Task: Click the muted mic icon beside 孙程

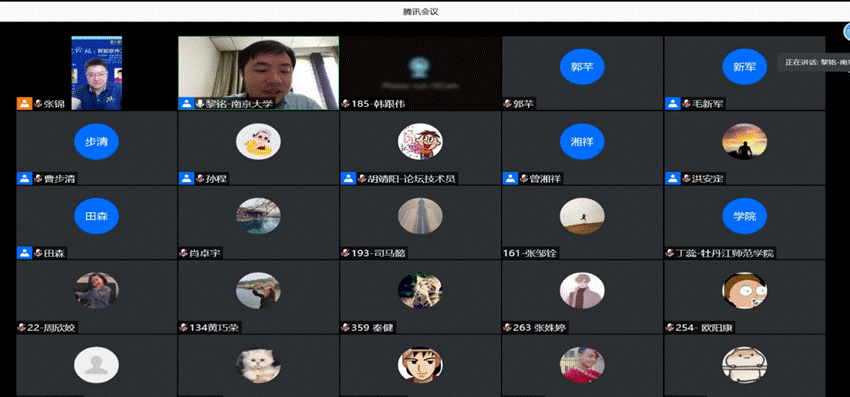Action: point(200,178)
